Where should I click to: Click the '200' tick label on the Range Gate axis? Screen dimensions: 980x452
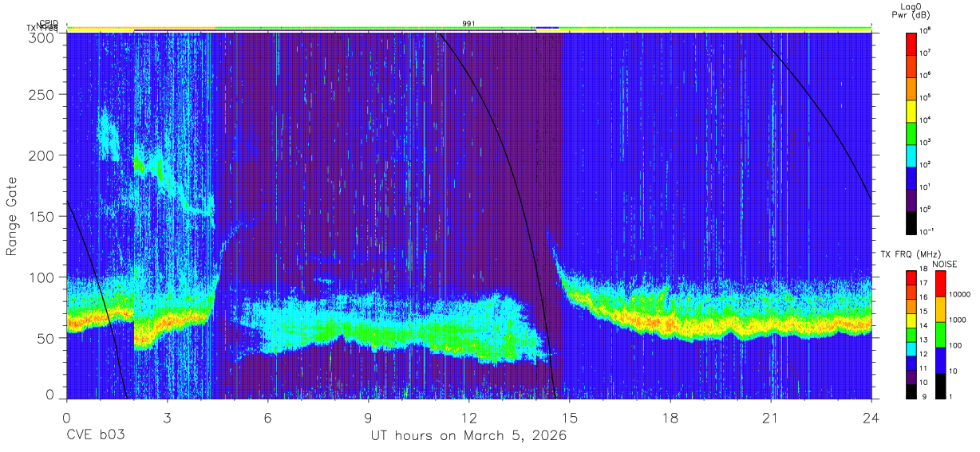[41, 155]
